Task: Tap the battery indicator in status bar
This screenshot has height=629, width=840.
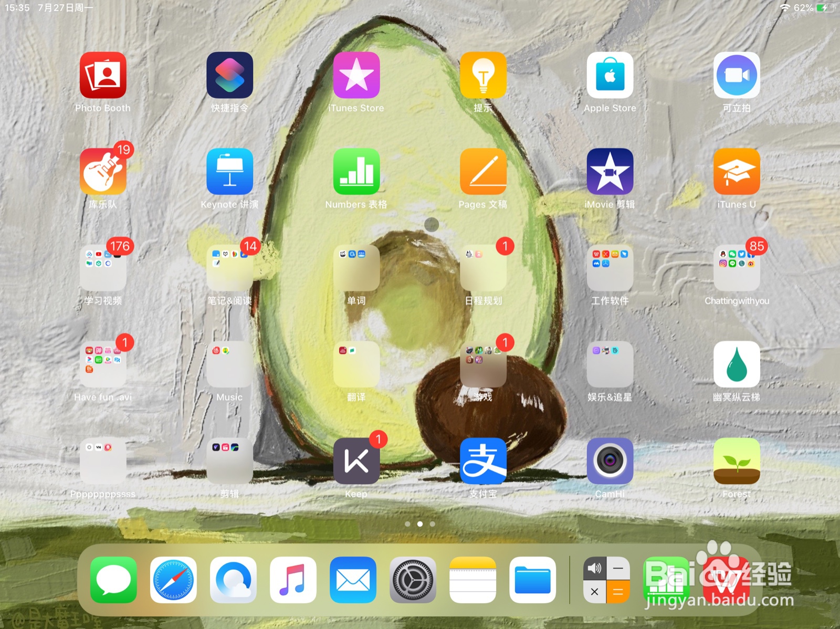Action: pyautogui.click(x=825, y=8)
